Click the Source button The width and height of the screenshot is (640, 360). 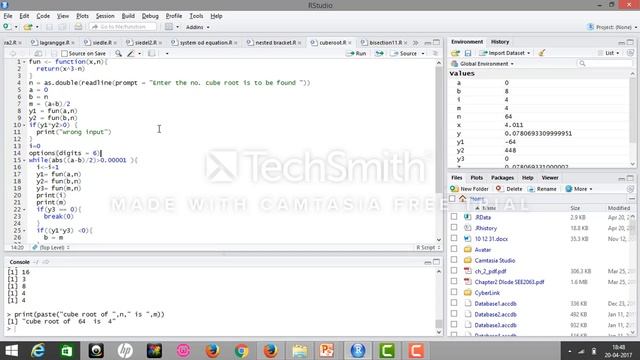(404, 53)
